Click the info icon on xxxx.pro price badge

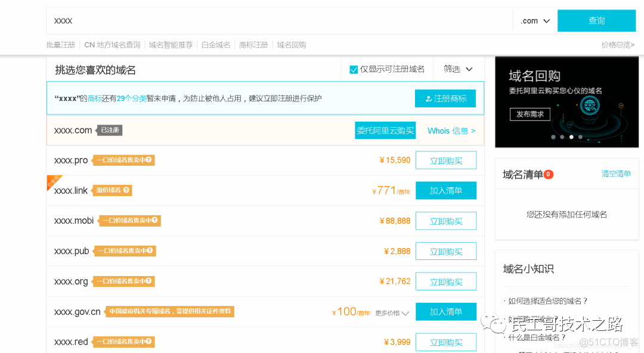tap(149, 160)
